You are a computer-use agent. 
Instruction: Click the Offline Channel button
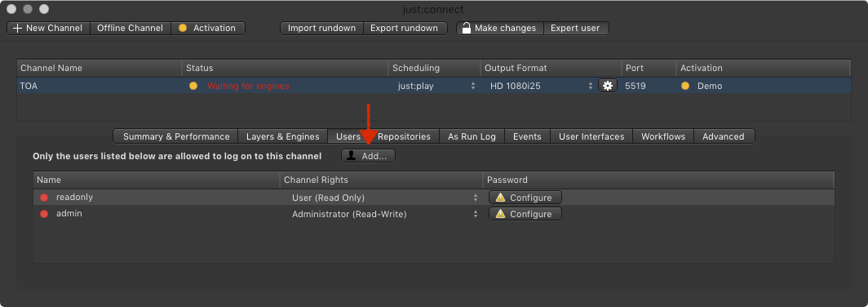pos(130,28)
